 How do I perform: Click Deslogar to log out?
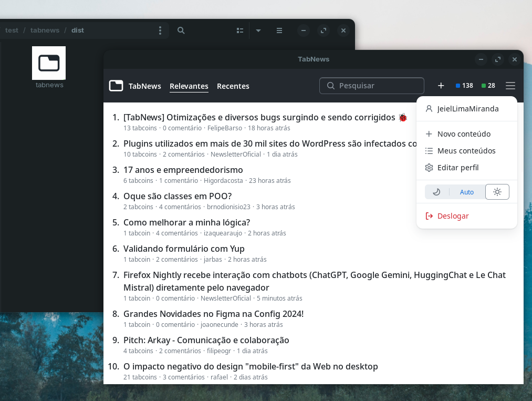pyautogui.click(x=466, y=216)
